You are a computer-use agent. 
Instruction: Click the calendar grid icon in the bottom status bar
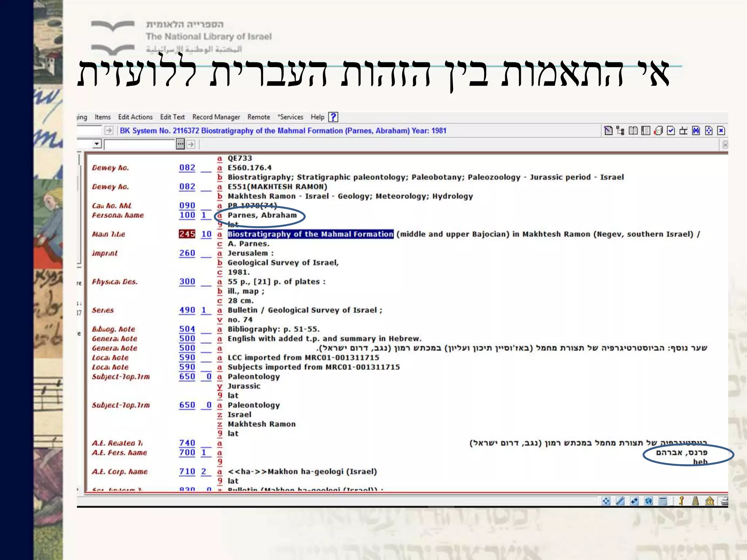point(663,501)
